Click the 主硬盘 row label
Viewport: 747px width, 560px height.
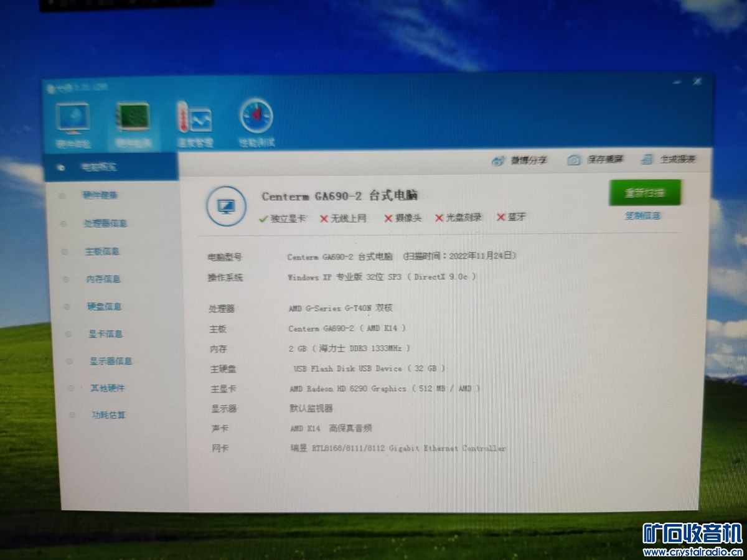click(223, 369)
